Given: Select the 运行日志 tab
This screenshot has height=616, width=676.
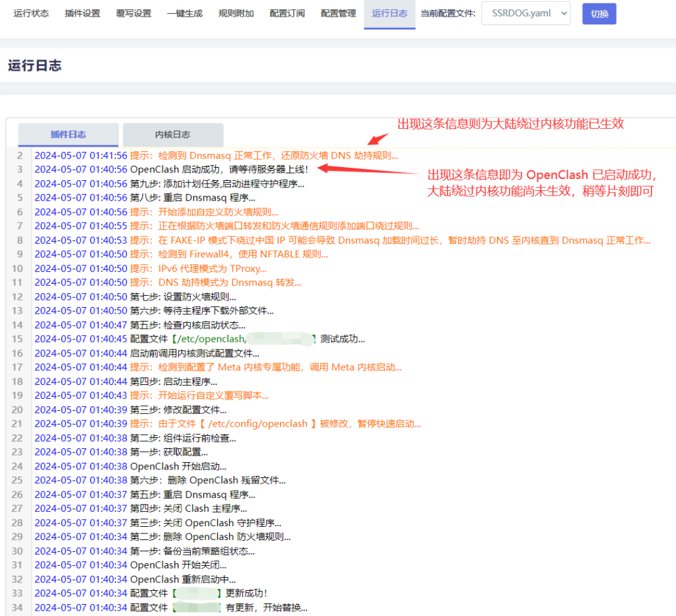Looking at the screenshot, I should coord(389,14).
